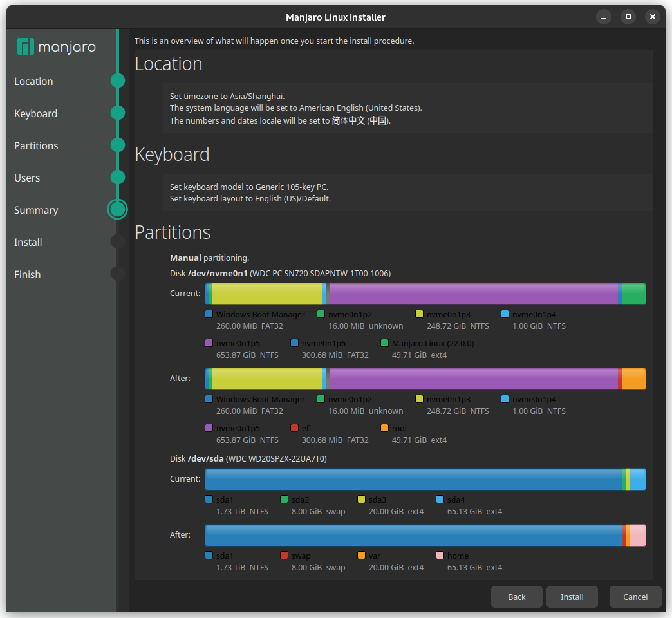Screen dimensions: 672x618
Task: Click the blue sda1 segment in the Current sda bar
Action: pos(414,479)
